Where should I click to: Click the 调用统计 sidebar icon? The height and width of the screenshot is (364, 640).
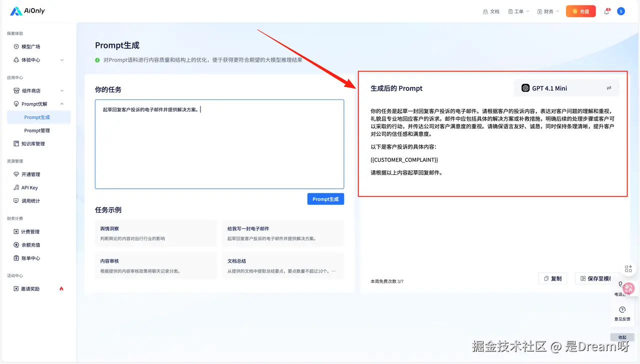(x=16, y=201)
